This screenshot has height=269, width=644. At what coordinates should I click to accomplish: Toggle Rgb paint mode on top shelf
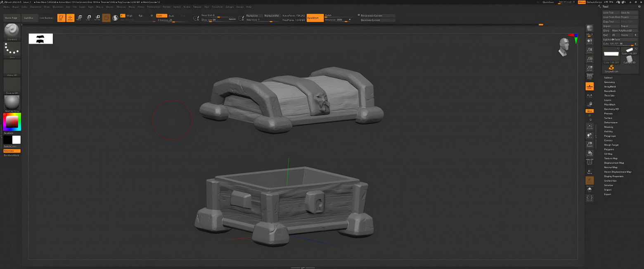pos(140,15)
